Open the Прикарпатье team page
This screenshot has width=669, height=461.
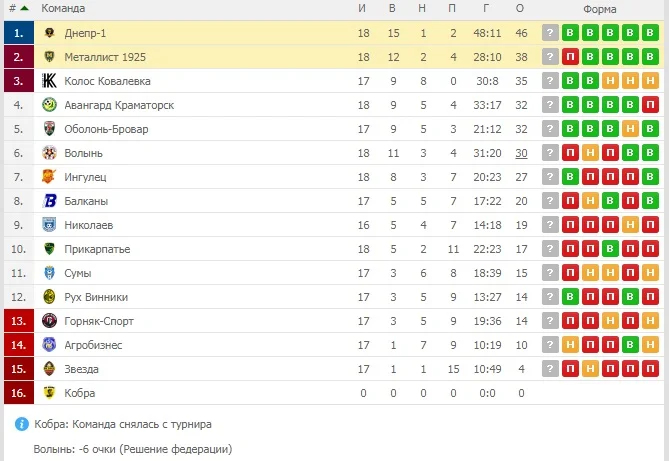pos(97,249)
